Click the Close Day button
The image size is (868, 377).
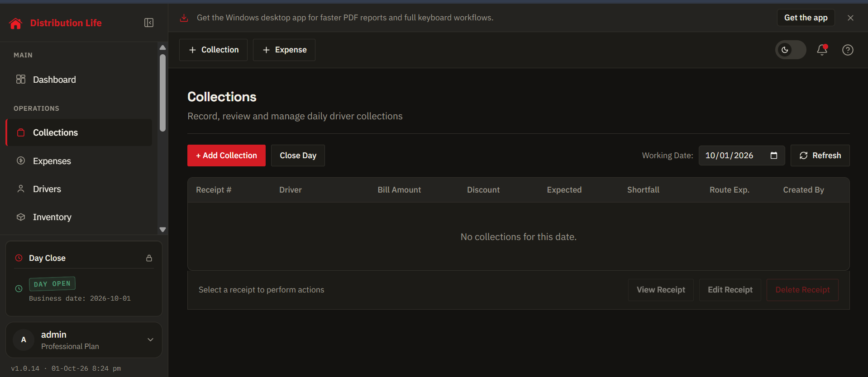pos(298,156)
